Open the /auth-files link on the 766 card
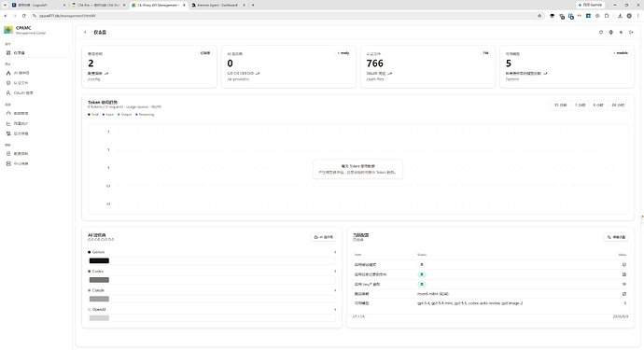 pos(375,79)
